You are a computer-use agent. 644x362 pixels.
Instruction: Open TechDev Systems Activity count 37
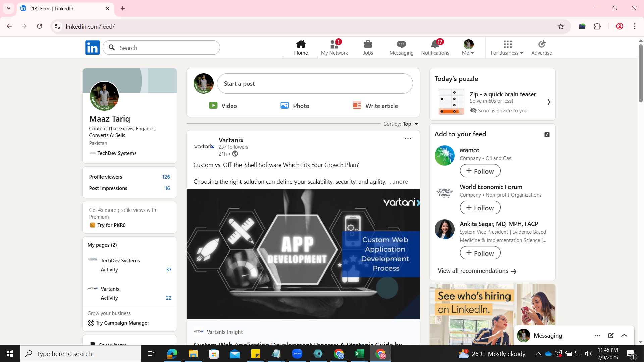(169, 270)
